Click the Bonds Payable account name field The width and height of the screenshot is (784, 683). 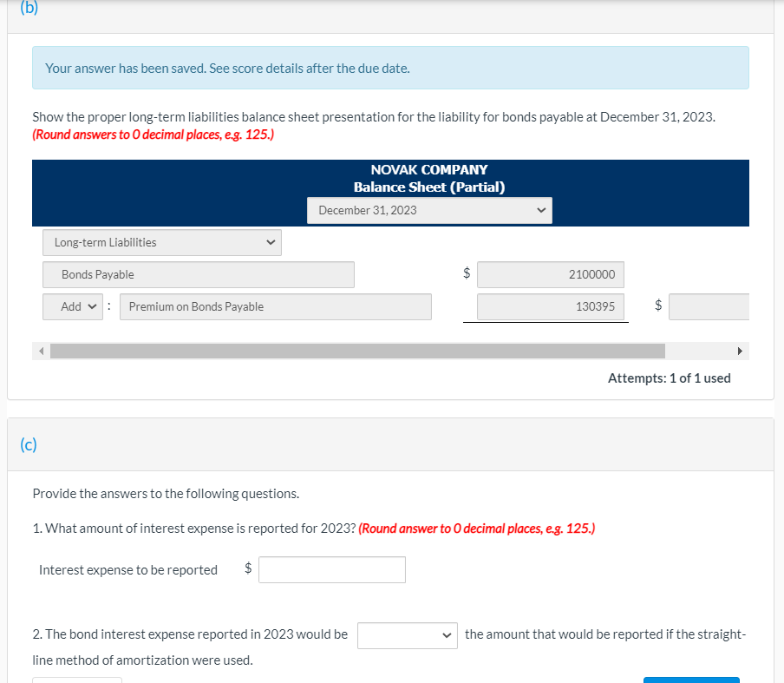tap(198, 274)
